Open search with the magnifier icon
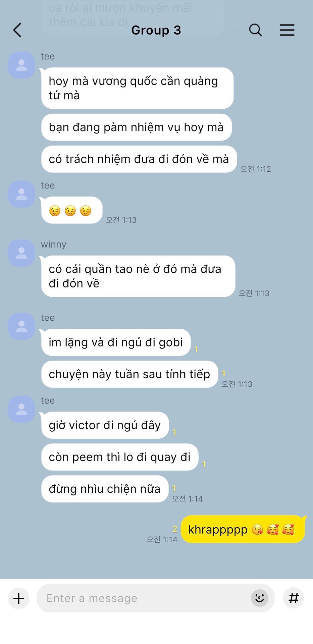Image resolution: width=313 pixels, height=644 pixels. [x=256, y=30]
